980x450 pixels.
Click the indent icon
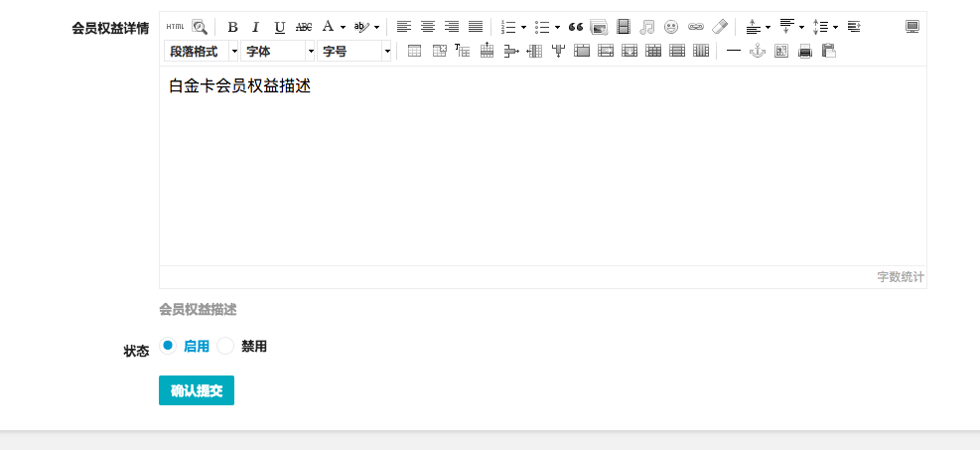pos(854,27)
